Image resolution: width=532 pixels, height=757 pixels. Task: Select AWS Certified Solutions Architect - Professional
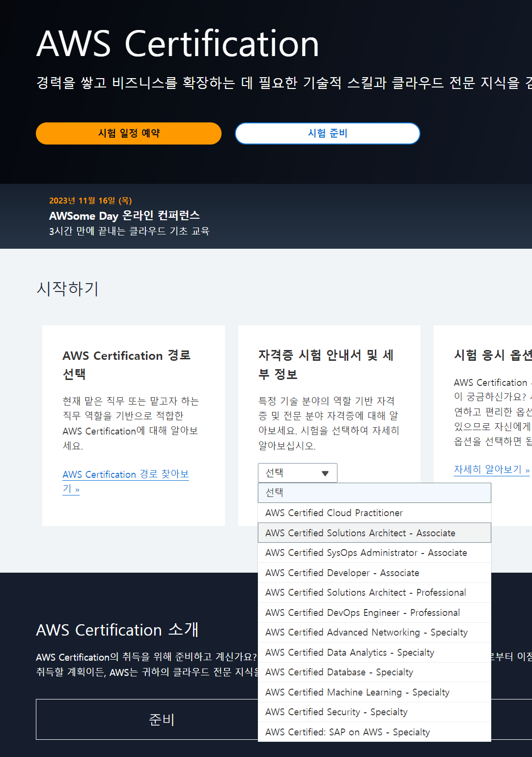[374, 592]
